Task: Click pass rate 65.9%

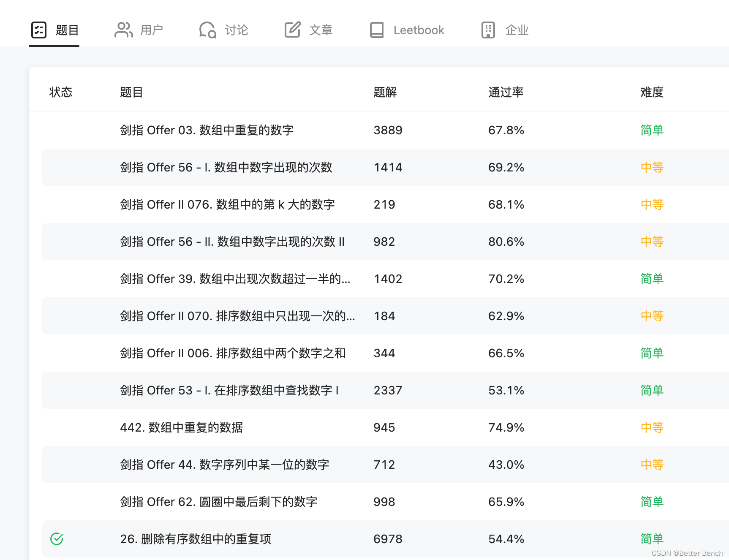Action: click(x=506, y=502)
